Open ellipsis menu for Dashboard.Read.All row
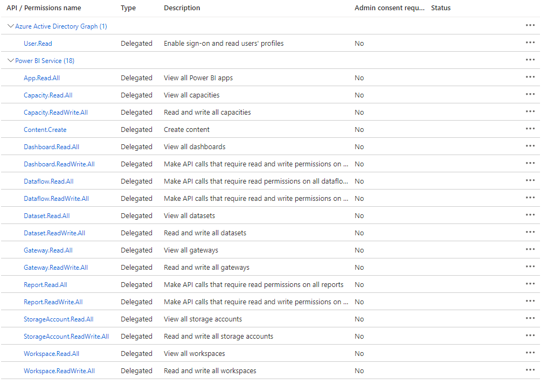547x392 pixels. [x=530, y=146]
